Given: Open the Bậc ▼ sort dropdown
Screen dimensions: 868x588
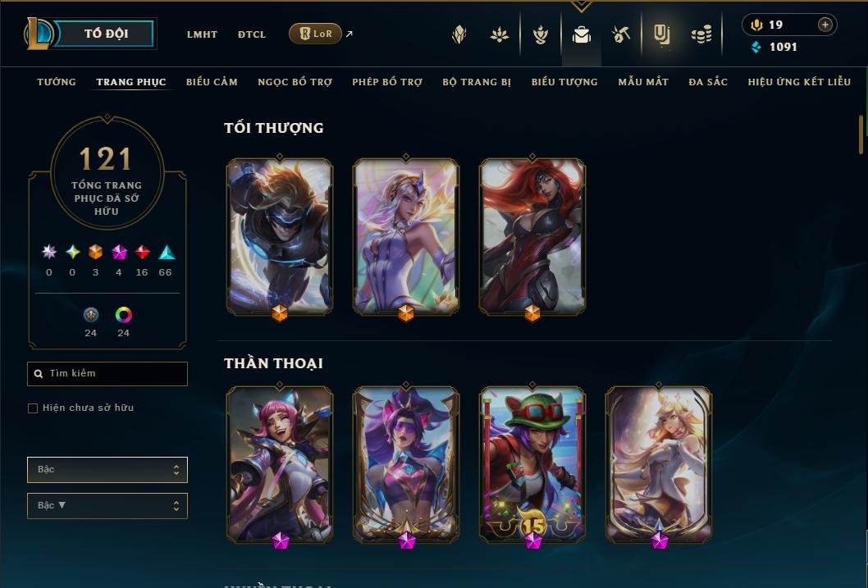Looking at the screenshot, I should (x=107, y=505).
